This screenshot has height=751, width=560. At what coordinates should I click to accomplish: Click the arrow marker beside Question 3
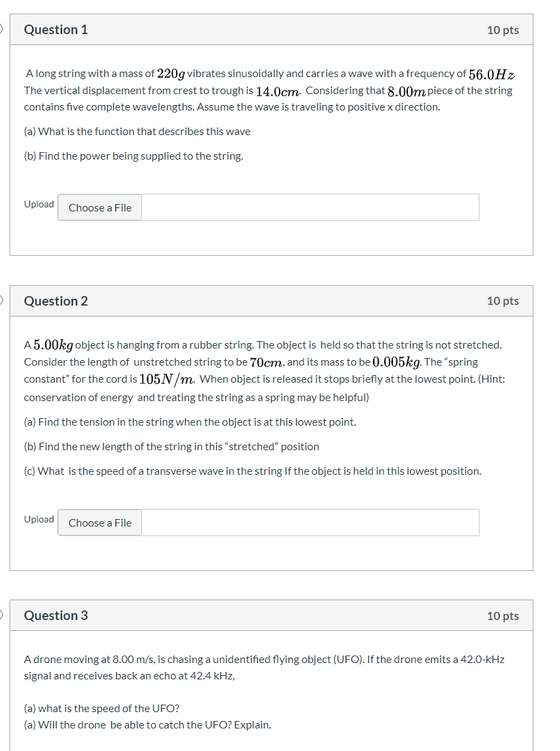pyautogui.click(x=2, y=615)
